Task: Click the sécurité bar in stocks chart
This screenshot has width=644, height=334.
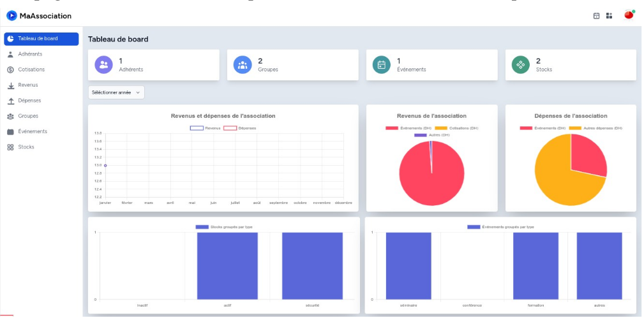Action: point(312,266)
